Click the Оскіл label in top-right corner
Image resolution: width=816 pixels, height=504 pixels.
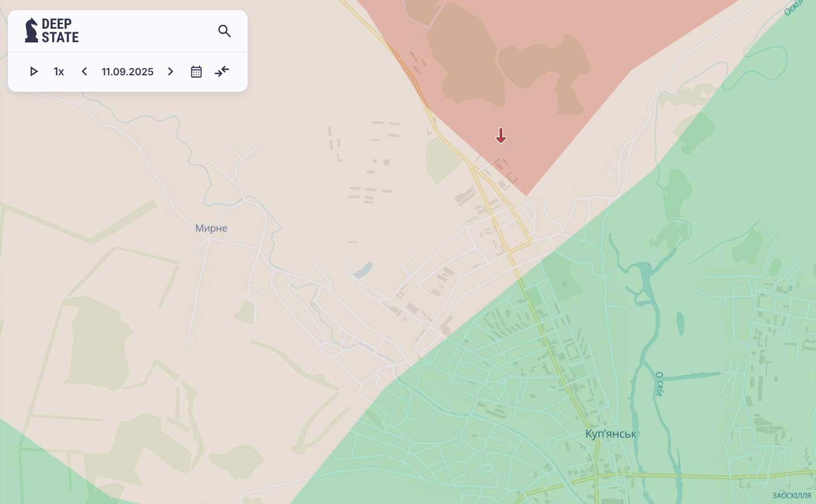pyautogui.click(x=793, y=8)
